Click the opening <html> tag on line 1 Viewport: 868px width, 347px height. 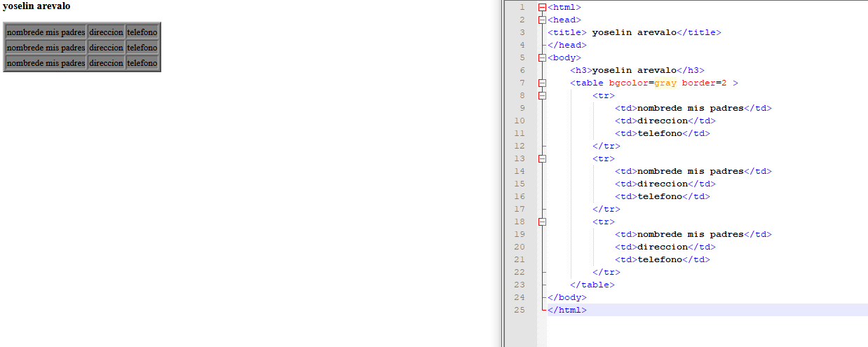point(564,7)
